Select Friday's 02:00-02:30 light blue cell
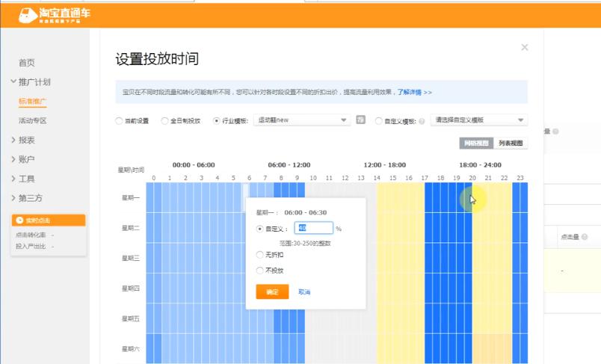Viewport: 601px width, 364px height. (182, 318)
